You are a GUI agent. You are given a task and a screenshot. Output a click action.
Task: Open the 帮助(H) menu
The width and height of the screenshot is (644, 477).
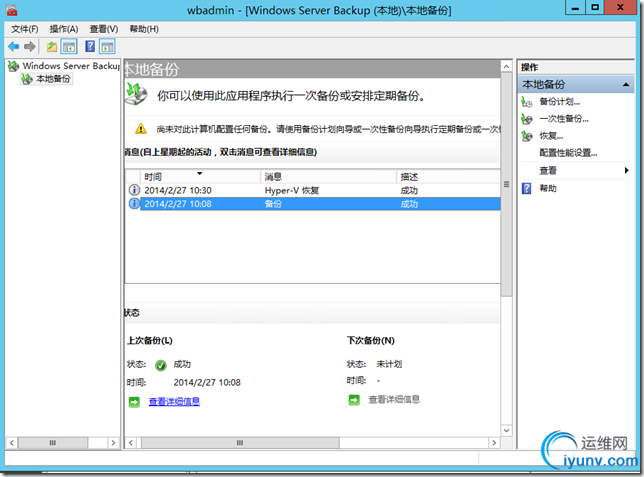[x=144, y=29]
